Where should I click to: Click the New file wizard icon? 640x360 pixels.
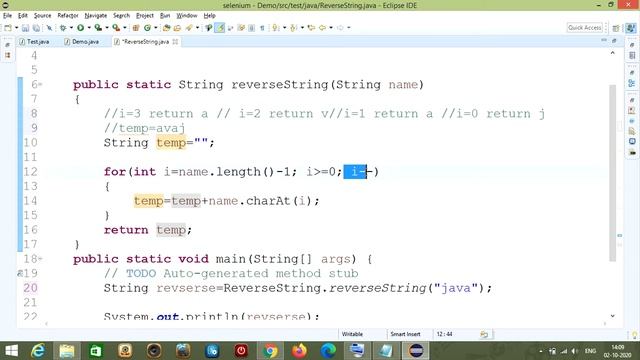click(x=8, y=28)
